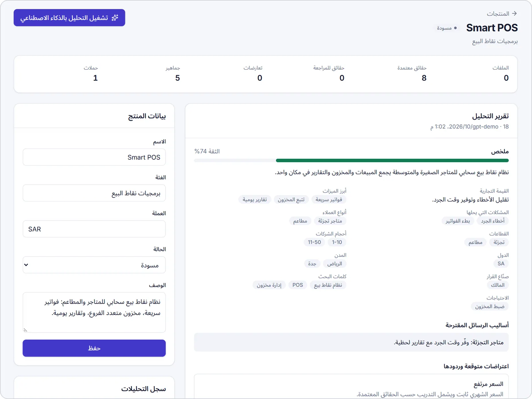The height and width of the screenshot is (399, 532).
Task: Save product data with حفظ button
Action: [x=94, y=348]
